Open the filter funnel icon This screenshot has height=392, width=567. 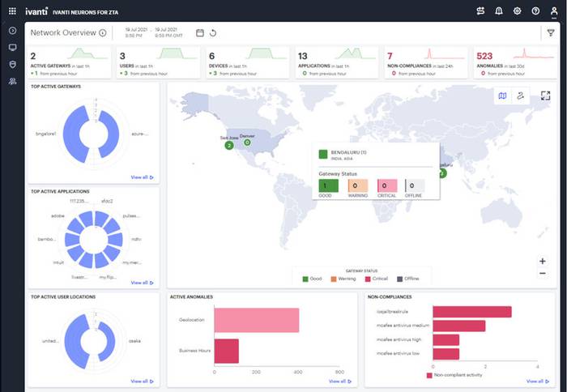(x=550, y=33)
